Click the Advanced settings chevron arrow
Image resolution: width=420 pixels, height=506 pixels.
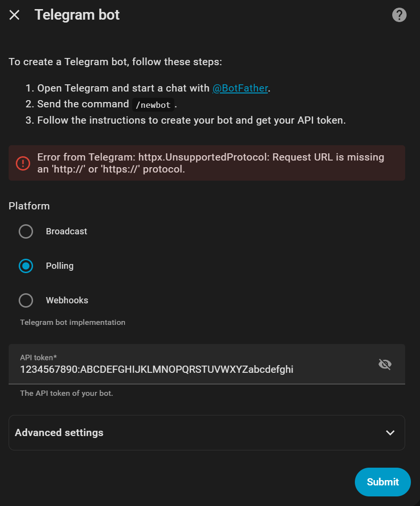tap(390, 433)
